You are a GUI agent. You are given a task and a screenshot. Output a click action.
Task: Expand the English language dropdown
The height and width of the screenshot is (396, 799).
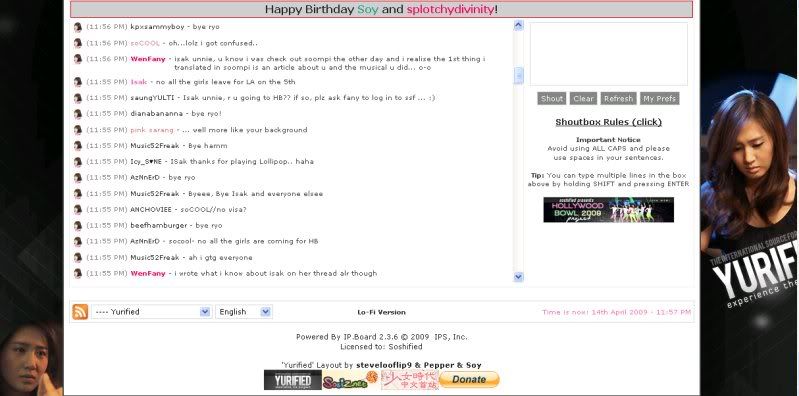tap(244, 312)
